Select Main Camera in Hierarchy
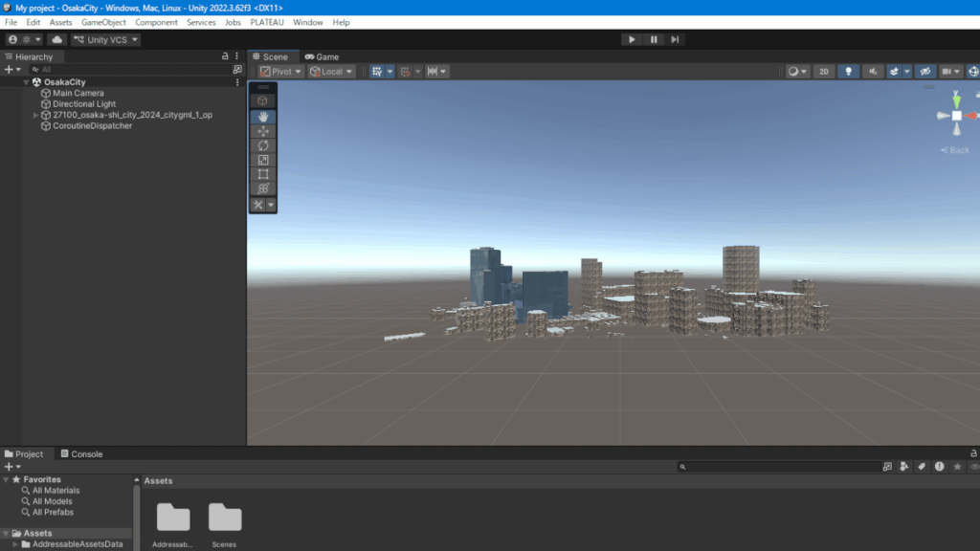This screenshot has width=980, height=551. click(x=78, y=93)
